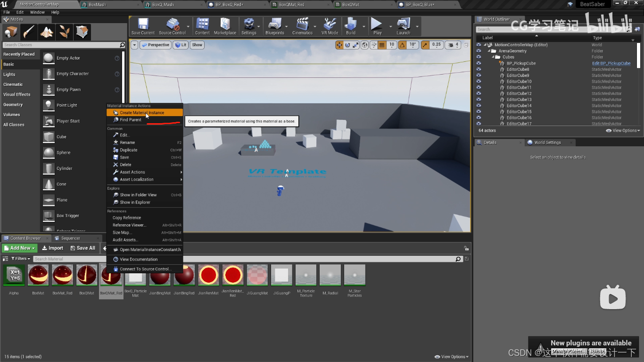Open the Play options dropdown arrow
644x362 pixels.
point(390,26)
